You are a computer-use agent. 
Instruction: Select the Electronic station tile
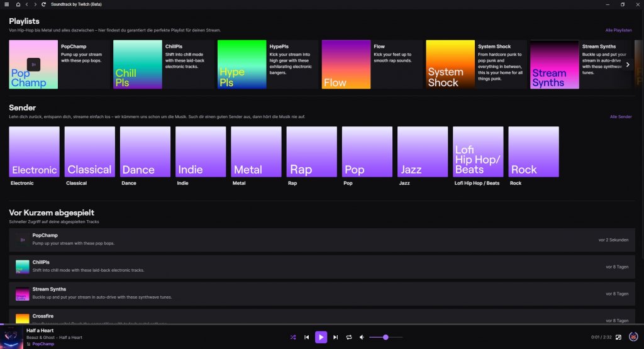pyautogui.click(x=34, y=152)
